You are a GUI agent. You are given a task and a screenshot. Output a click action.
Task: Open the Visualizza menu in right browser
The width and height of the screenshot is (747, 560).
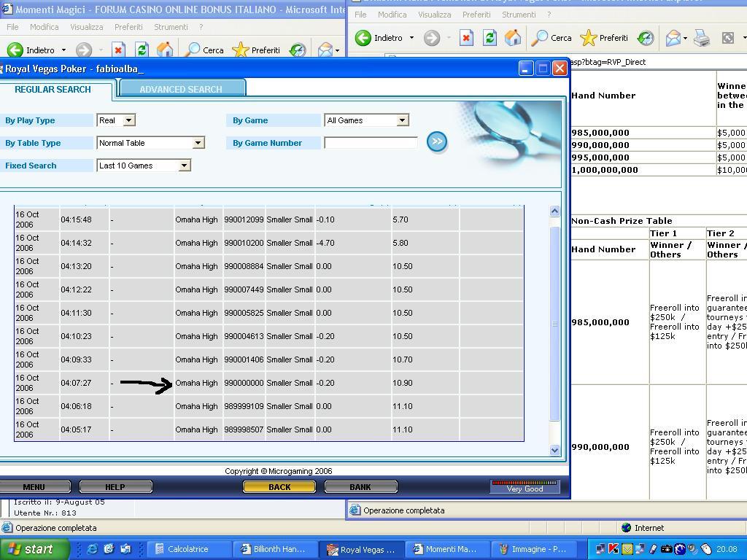click(434, 15)
